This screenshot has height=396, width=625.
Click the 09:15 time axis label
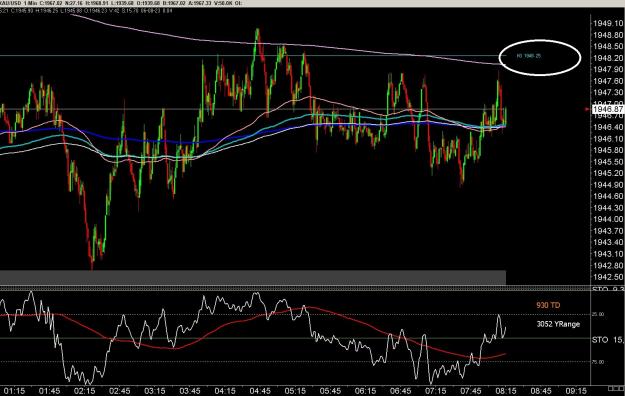(x=576, y=391)
